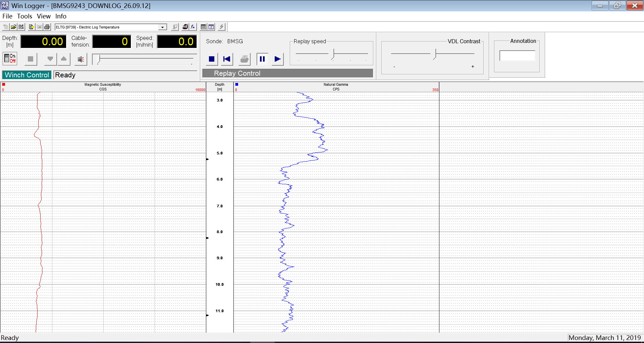Open the sonde type dropdown arrow
Image resolution: width=644 pixels, height=343 pixels.
point(162,27)
